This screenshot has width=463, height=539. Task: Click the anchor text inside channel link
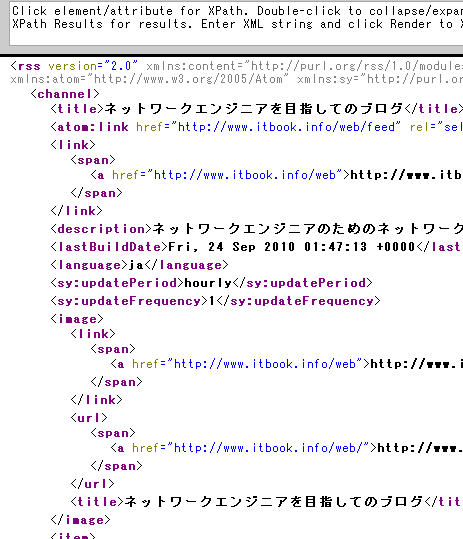(x=406, y=175)
